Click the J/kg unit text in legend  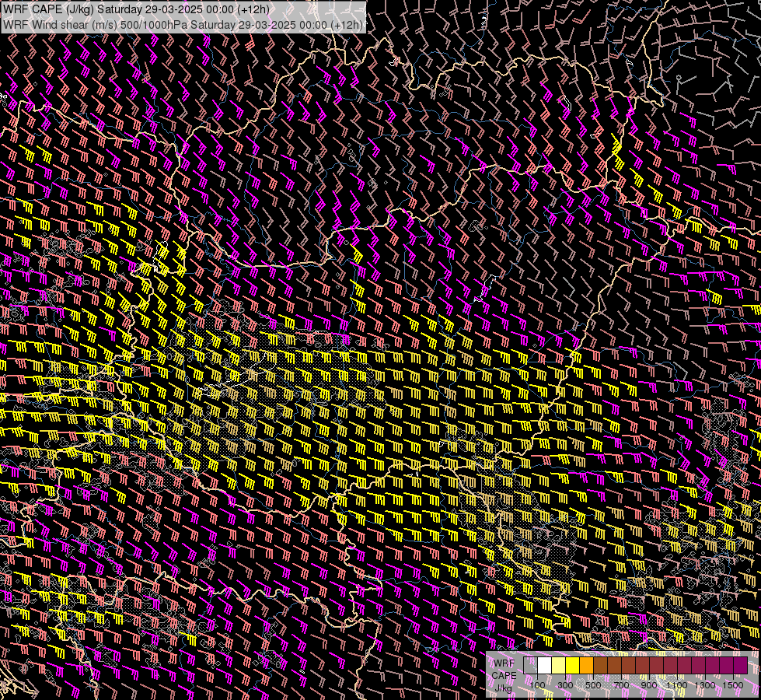(504, 688)
